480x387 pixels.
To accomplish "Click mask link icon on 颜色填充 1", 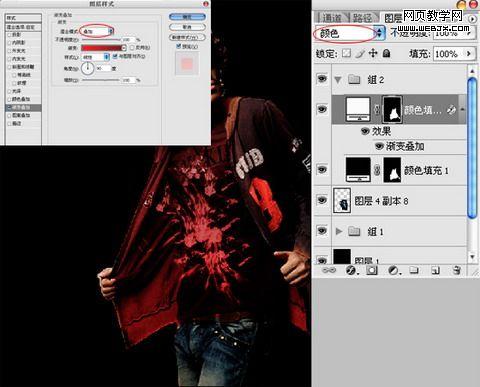I will (377, 170).
